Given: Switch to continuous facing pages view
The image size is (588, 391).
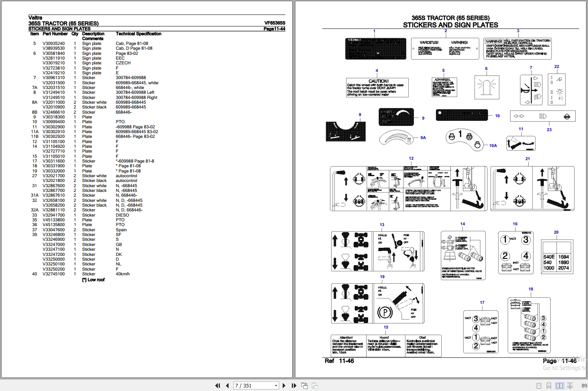Looking at the screenshot, I should tap(570, 385).
